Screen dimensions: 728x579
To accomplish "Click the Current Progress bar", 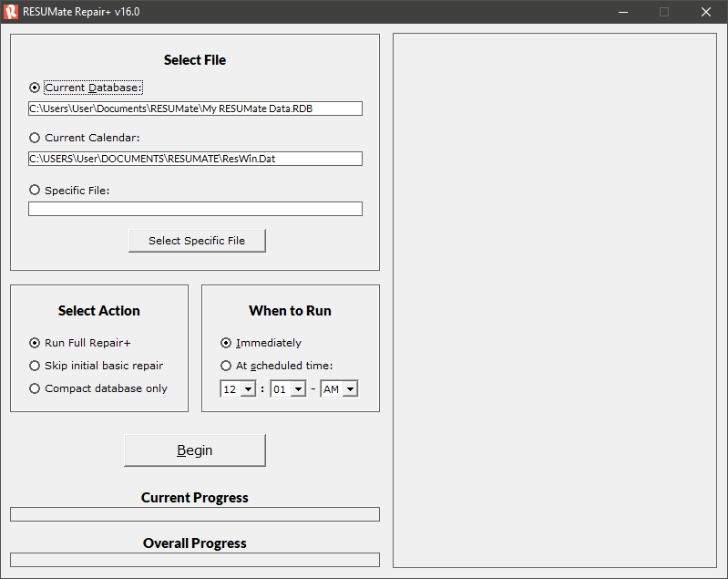I will coord(195,514).
